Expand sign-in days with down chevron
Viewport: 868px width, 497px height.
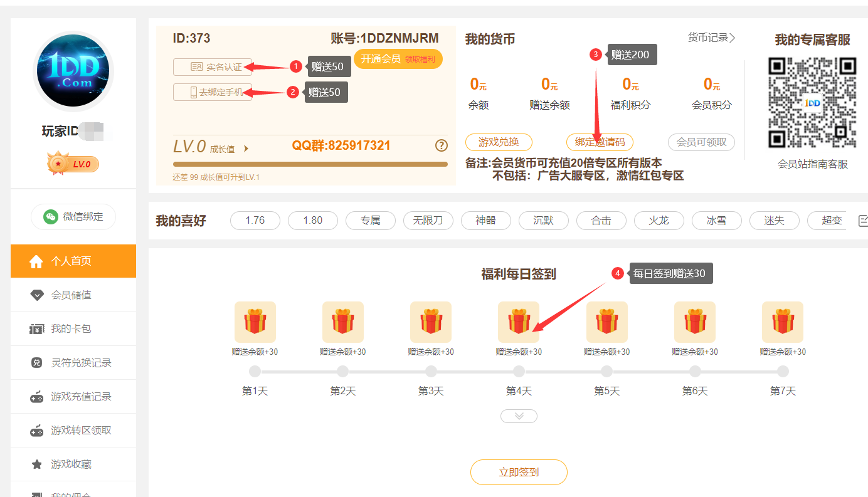pos(519,416)
